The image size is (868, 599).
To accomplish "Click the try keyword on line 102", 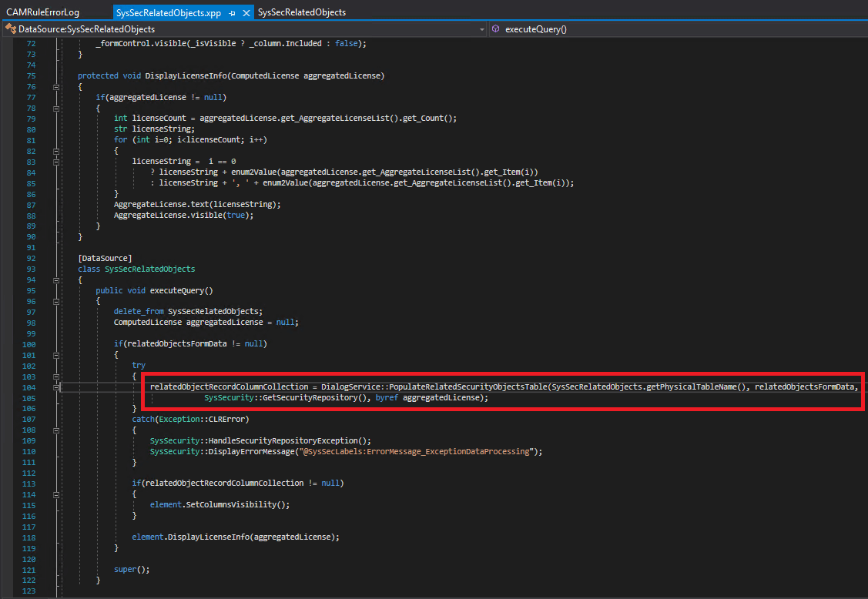I will (139, 366).
